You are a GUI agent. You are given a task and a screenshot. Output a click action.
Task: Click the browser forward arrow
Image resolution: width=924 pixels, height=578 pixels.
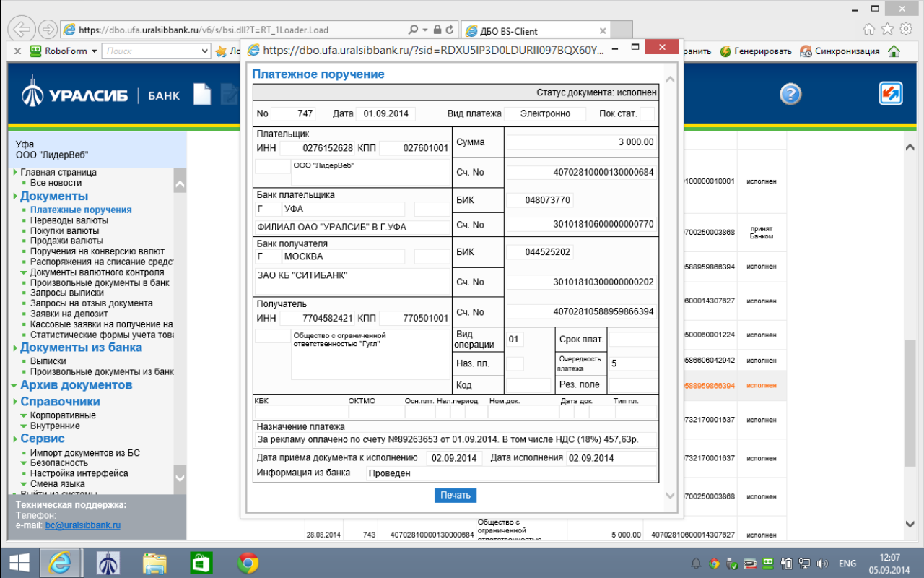[48, 30]
